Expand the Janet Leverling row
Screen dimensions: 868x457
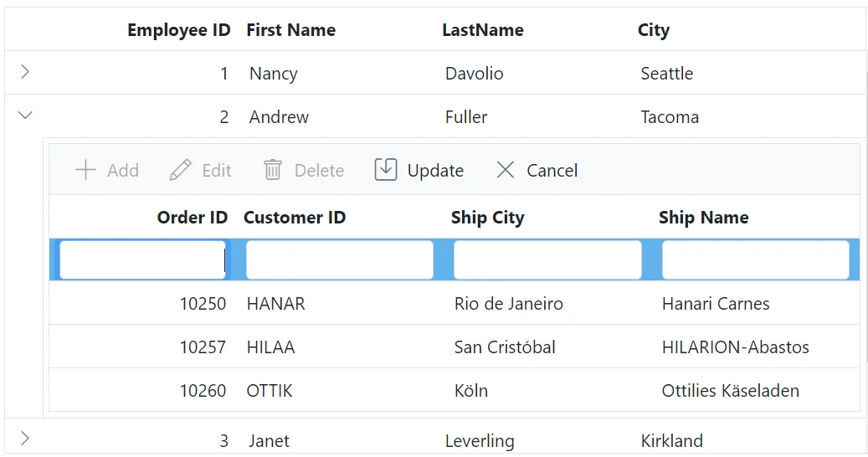25,439
